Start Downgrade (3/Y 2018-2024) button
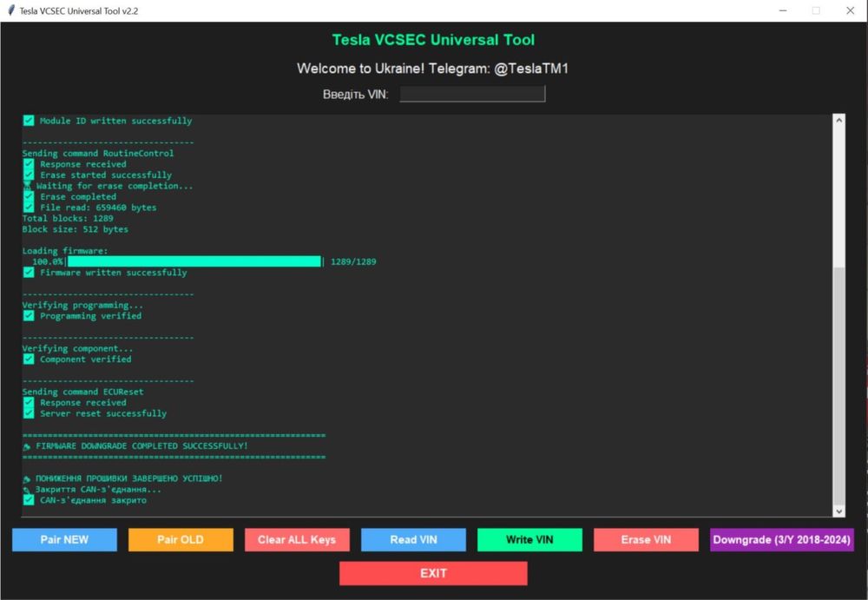The image size is (868, 600). coord(782,539)
